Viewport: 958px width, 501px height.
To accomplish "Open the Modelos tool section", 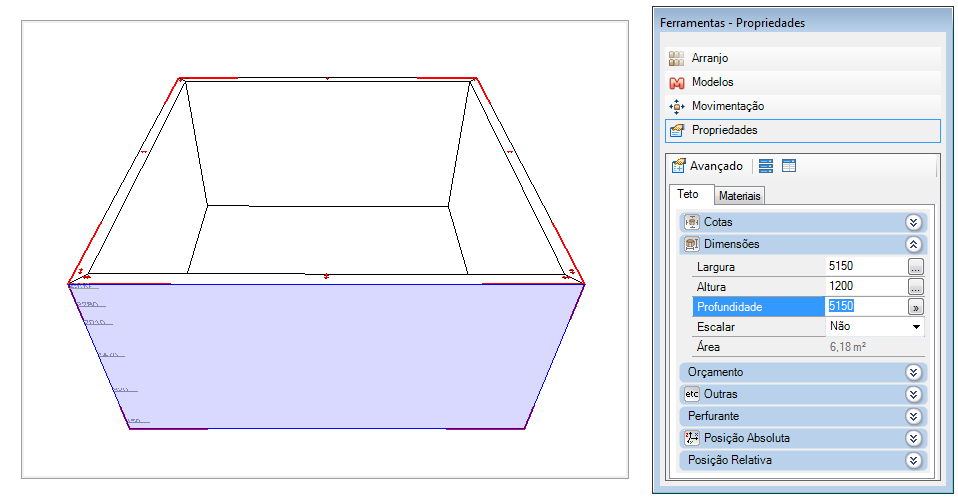I will pyautogui.click(x=803, y=82).
